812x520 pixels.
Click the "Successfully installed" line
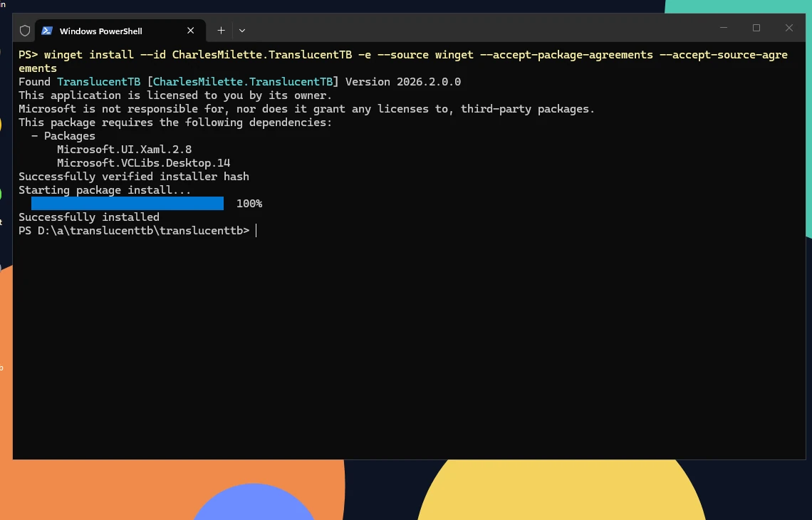pos(89,217)
